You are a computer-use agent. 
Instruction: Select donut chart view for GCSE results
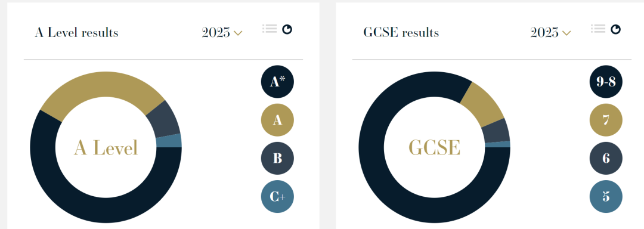click(x=615, y=29)
